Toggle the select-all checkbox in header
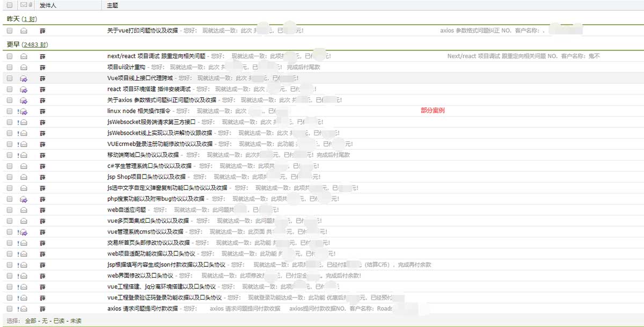This screenshot has height=327, width=644. 10,5
